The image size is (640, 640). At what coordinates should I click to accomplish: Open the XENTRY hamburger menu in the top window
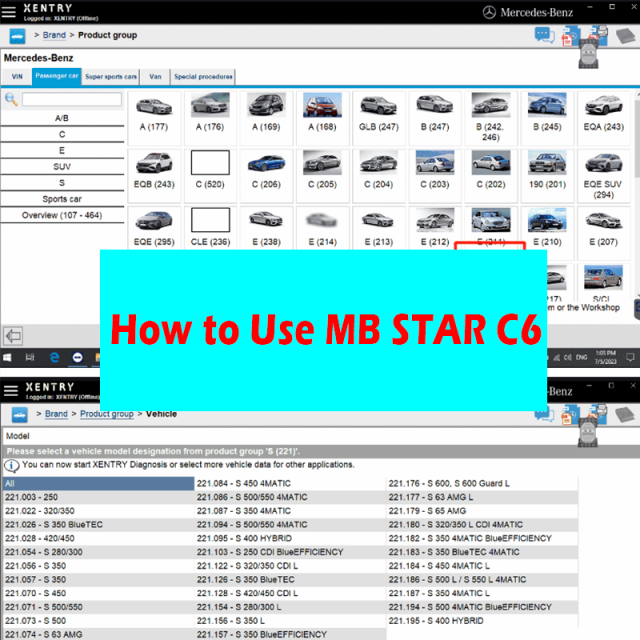[x=9, y=11]
